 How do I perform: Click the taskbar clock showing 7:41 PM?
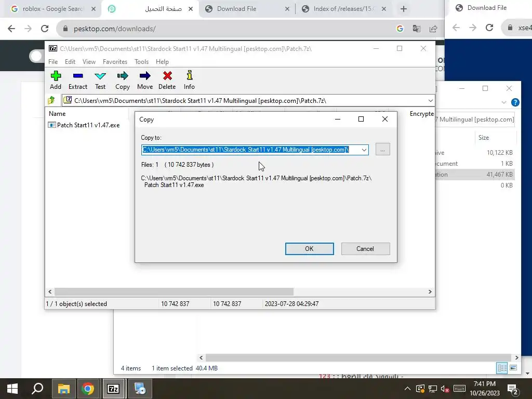[x=485, y=389]
